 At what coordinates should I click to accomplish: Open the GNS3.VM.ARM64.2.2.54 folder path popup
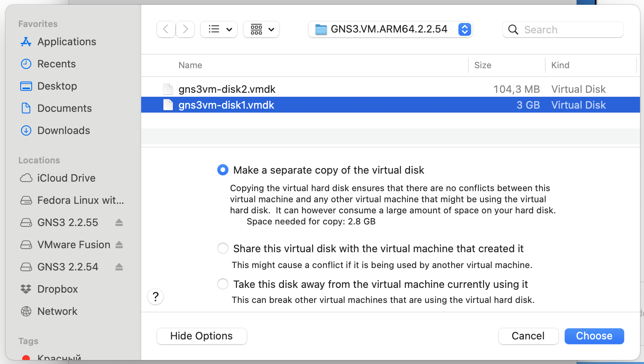pos(390,29)
